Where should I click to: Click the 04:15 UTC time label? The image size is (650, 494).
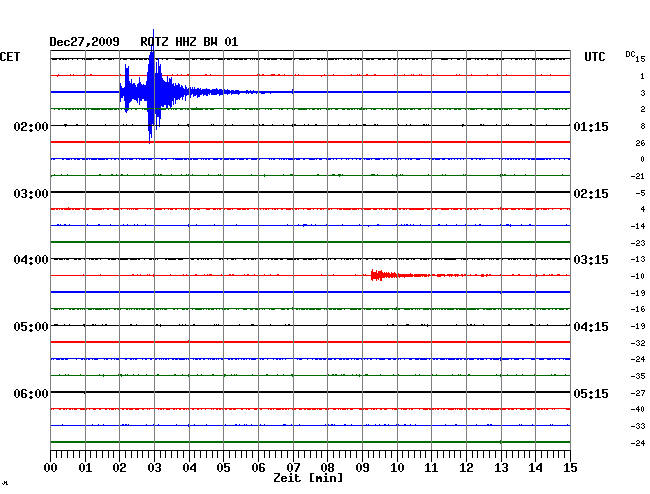tap(591, 327)
